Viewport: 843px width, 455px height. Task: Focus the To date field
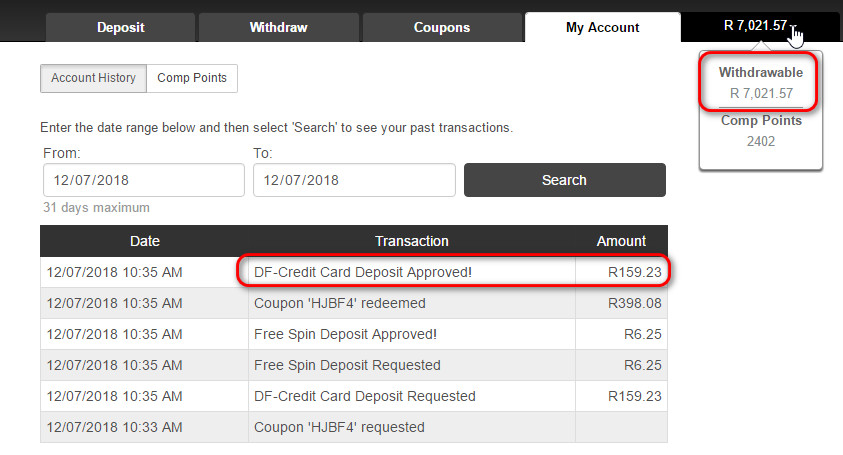click(354, 180)
